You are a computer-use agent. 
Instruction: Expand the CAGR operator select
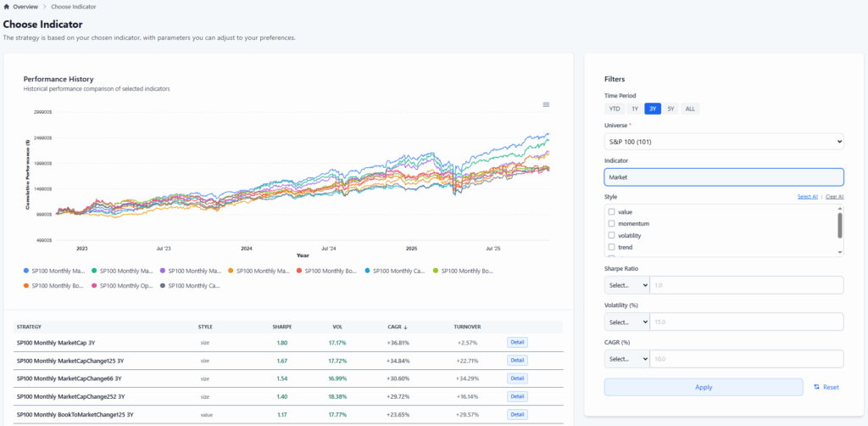click(626, 358)
